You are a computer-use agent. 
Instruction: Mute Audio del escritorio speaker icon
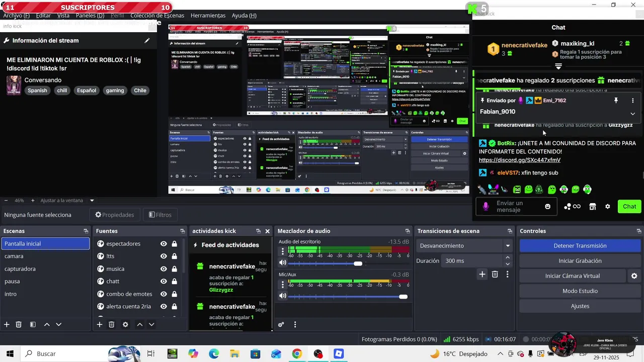pos(283,263)
